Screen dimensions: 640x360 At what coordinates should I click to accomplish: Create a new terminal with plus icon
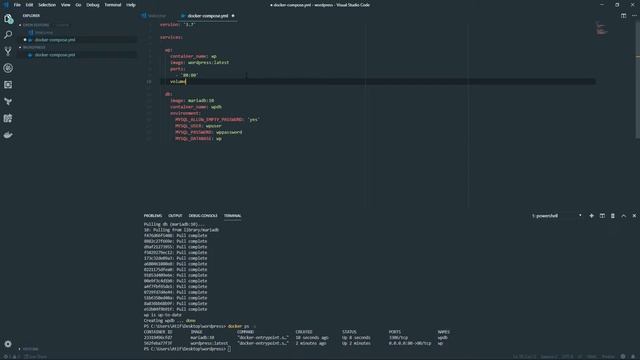591,216
